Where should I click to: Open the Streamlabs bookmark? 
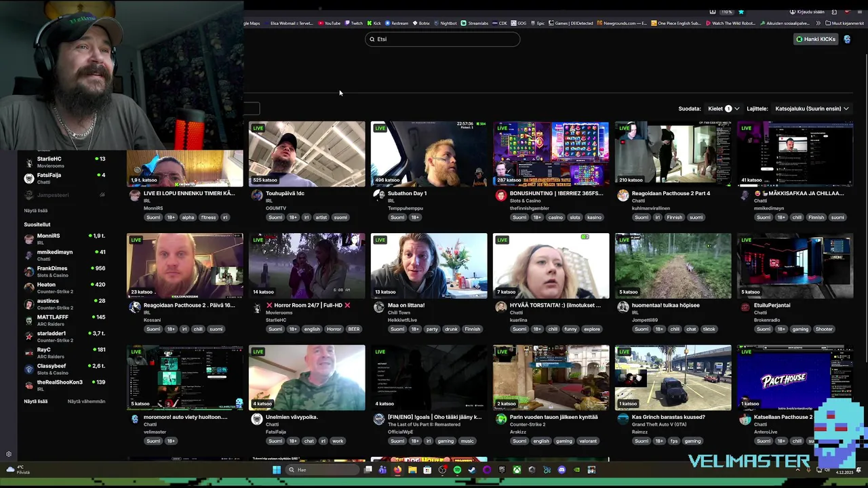click(x=475, y=23)
